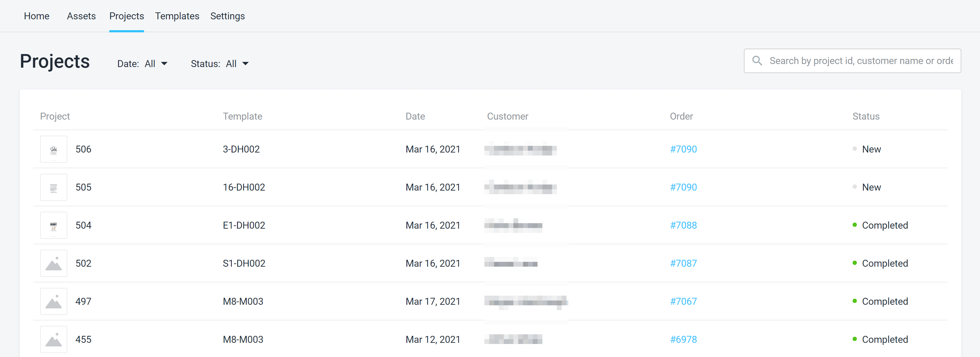The image size is (980, 357).
Task: Switch to the Templates tab
Action: click(x=177, y=16)
